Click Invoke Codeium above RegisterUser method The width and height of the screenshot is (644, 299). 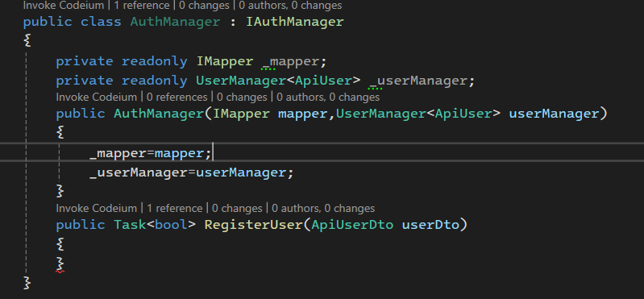tap(96, 208)
